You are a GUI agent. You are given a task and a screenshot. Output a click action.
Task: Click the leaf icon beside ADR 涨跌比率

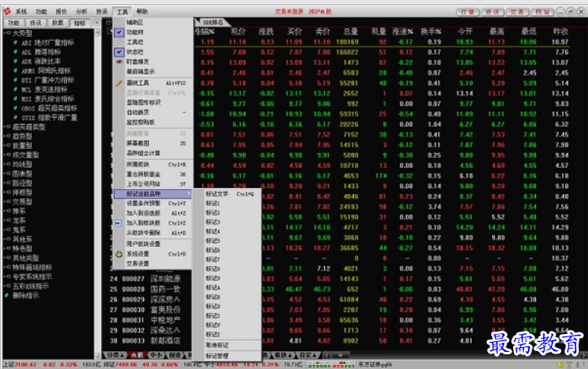[15, 61]
